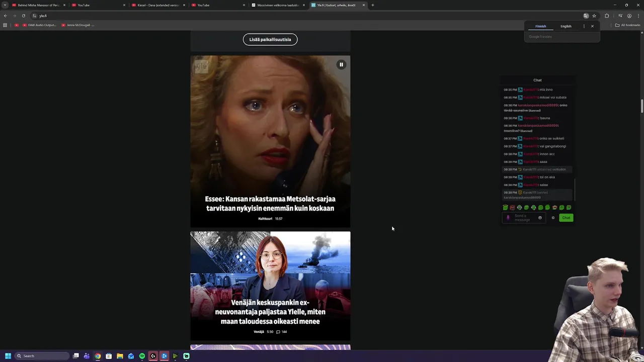Open the Venäjä category label
644x362 pixels.
259,332
